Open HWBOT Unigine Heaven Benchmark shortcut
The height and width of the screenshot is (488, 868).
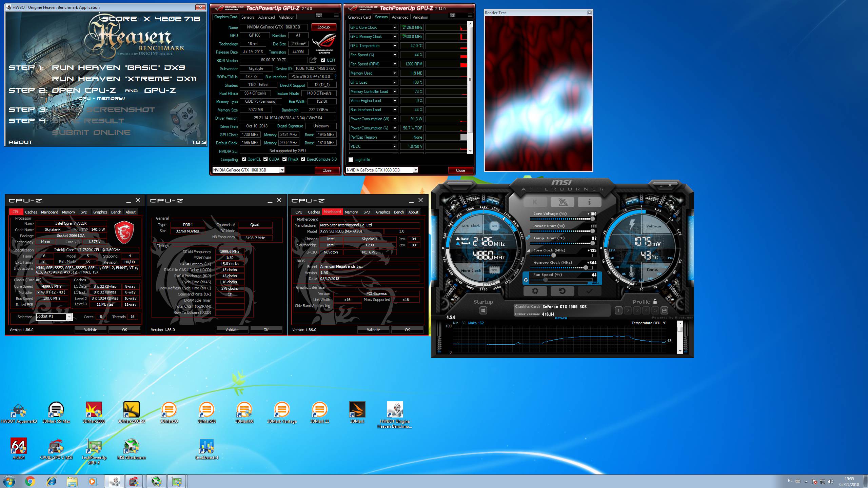(x=395, y=415)
